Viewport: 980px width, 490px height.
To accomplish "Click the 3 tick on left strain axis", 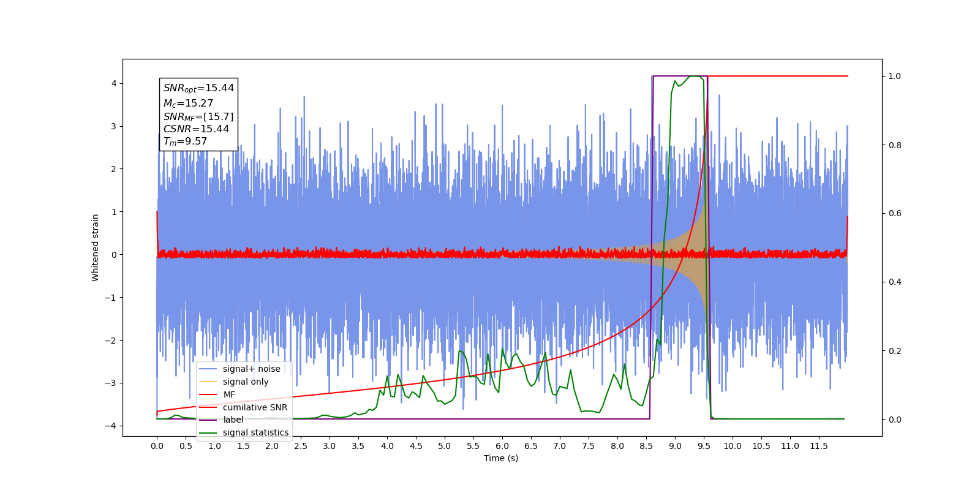I will click(x=113, y=126).
